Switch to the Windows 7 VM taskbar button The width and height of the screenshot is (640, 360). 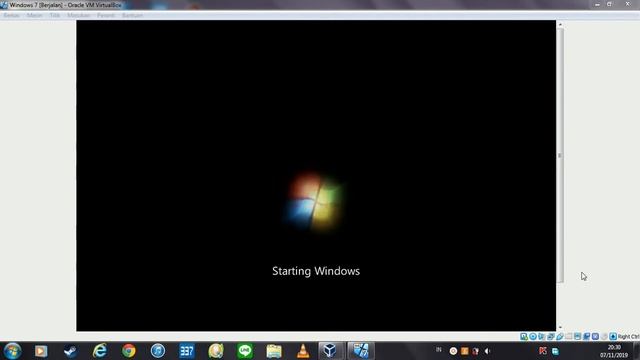(x=360, y=351)
